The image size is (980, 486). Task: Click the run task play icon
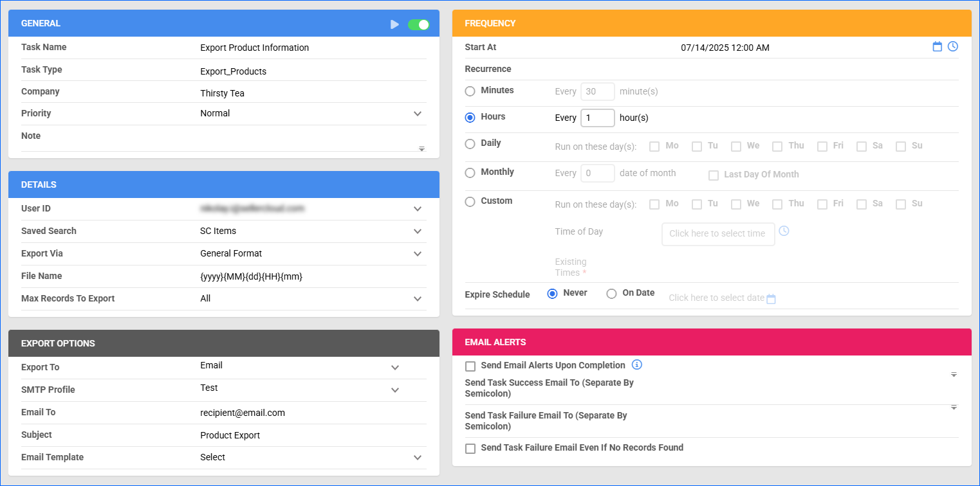(394, 24)
